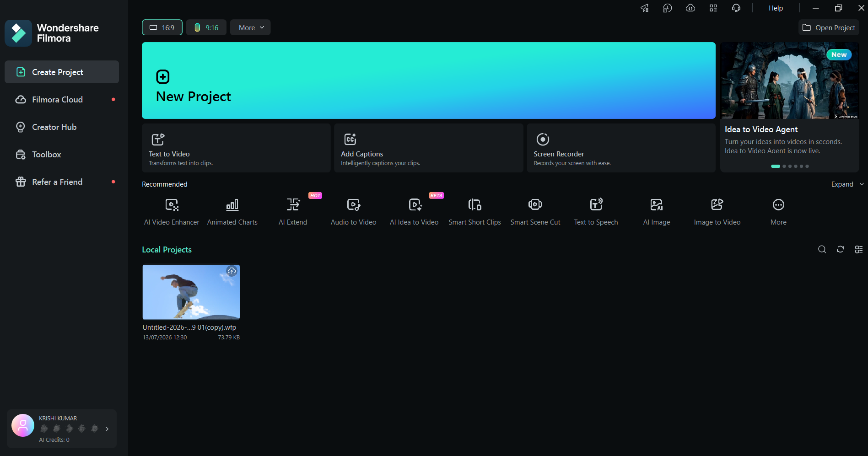Viewport: 868px width, 456px height.
Task: Minimize the Filmora window
Action: click(815, 8)
